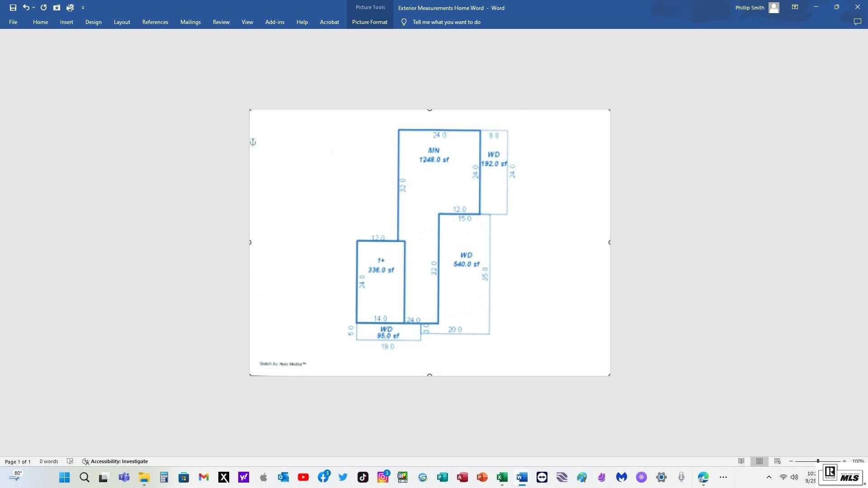Image resolution: width=868 pixels, height=488 pixels.
Task: Switch to Print Layout view
Action: pos(759,461)
